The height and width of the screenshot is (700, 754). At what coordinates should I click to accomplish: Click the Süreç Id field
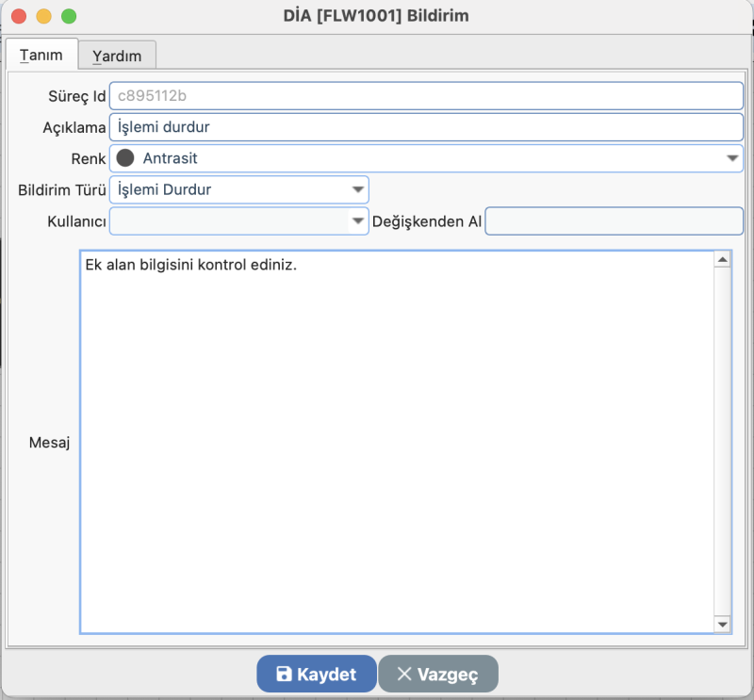click(426, 96)
